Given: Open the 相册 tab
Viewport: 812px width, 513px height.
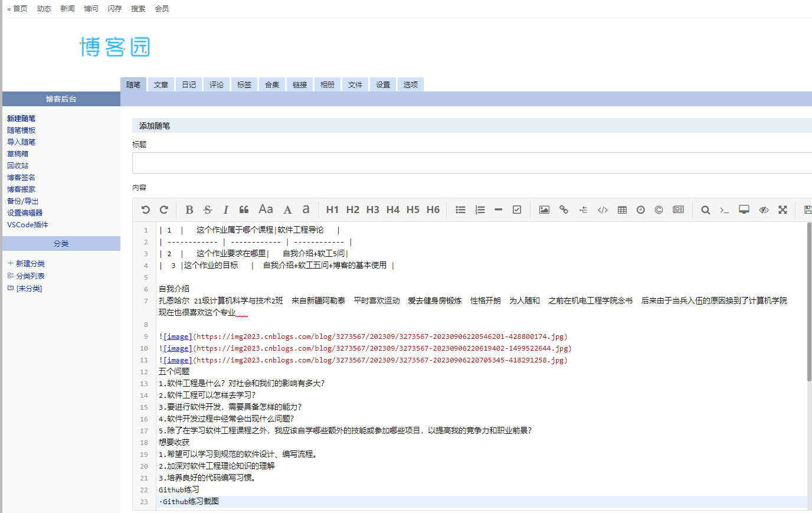Looking at the screenshot, I should 328,84.
